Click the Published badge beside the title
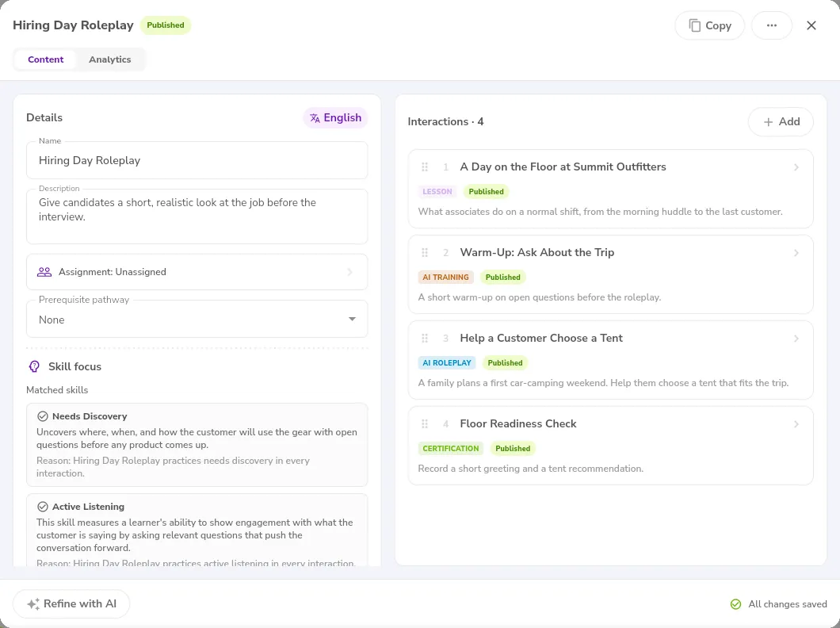This screenshot has height=628, width=840. click(x=166, y=25)
